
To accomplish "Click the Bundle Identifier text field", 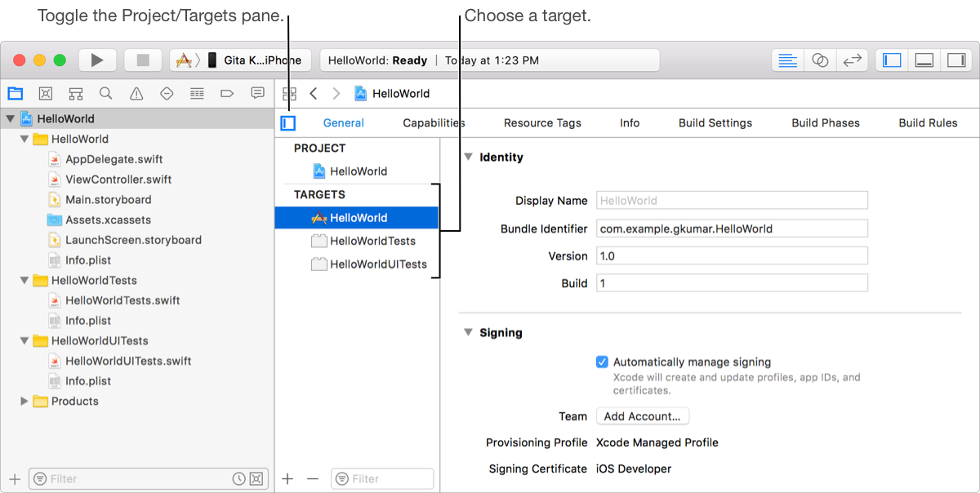I will [x=732, y=229].
